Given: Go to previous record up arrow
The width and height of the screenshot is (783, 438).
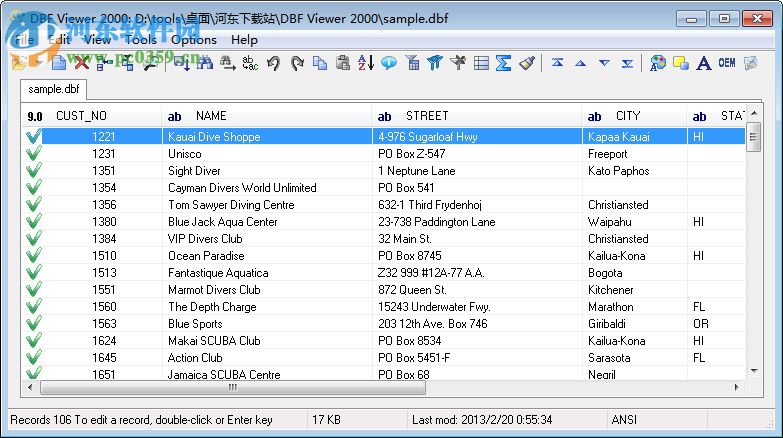Looking at the screenshot, I should 580,63.
